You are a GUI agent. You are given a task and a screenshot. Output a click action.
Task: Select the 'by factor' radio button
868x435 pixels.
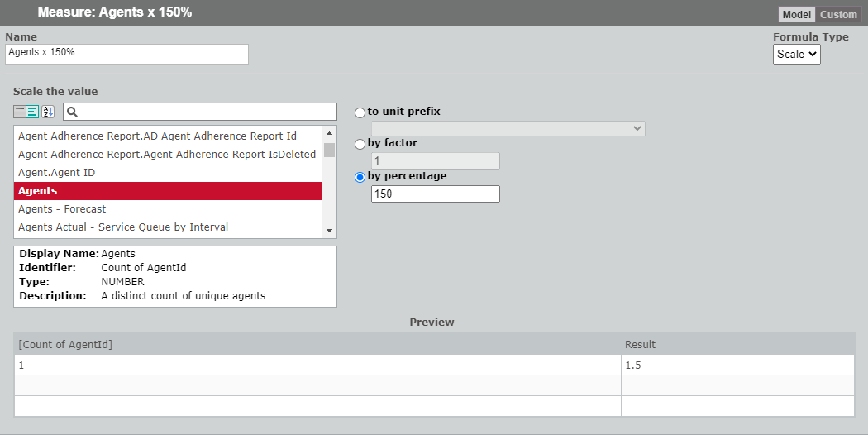(360, 144)
